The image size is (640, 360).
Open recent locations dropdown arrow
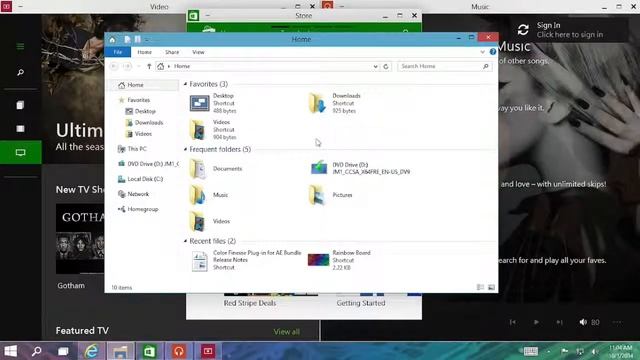point(139,66)
